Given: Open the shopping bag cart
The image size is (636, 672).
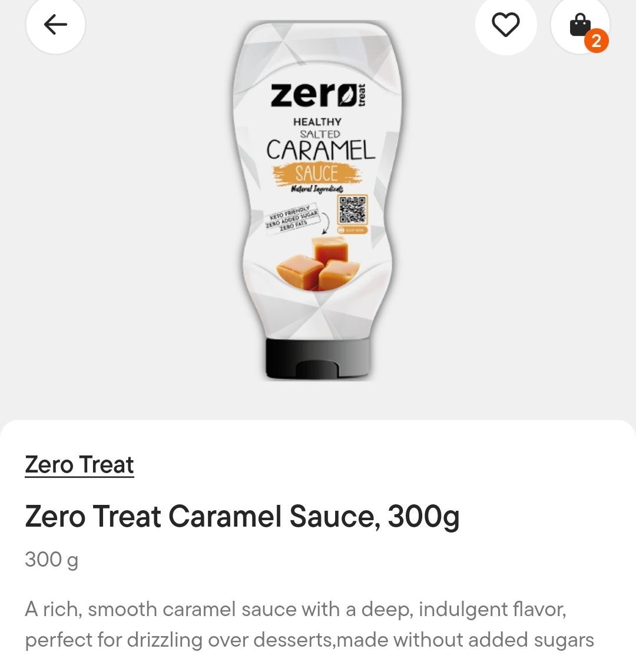Looking at the screenshot, I should (x=580, y=25).
